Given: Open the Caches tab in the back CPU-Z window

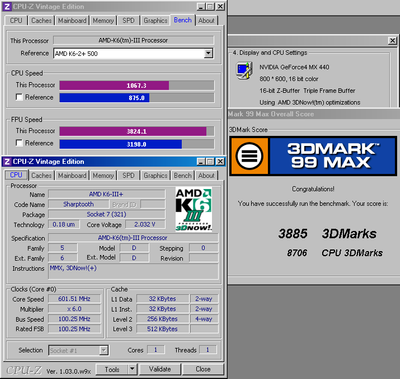Looking at the screenshot, I should tap(41, 20).
